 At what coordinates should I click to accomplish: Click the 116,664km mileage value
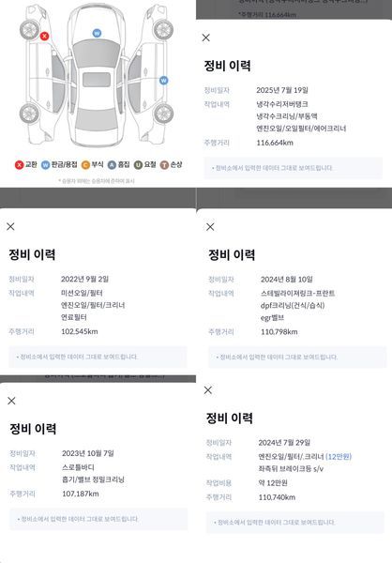[275, 143]
